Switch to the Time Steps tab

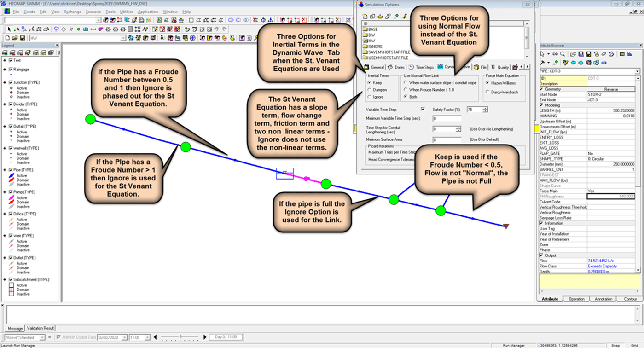coord(424,67)
